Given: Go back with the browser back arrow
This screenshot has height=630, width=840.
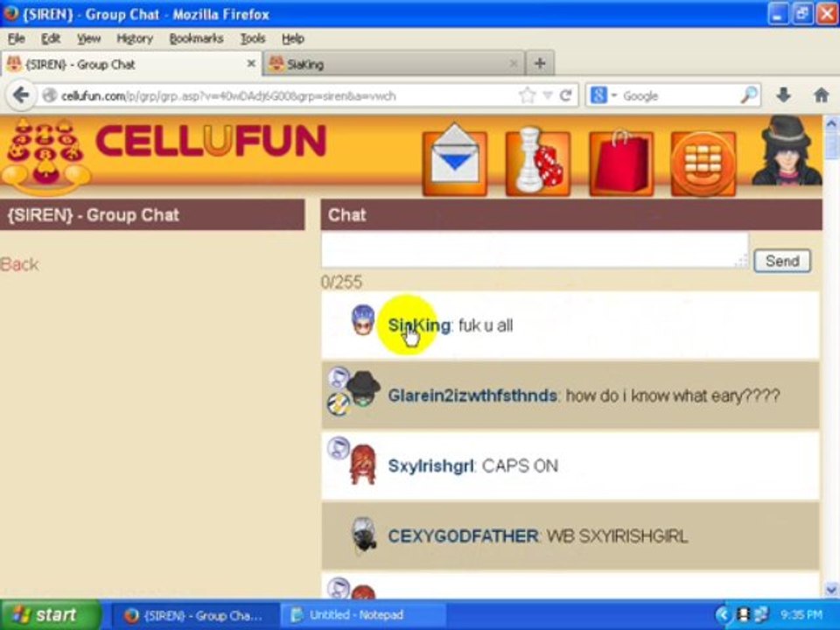Looking at the screenshot, I should [21, 96].
